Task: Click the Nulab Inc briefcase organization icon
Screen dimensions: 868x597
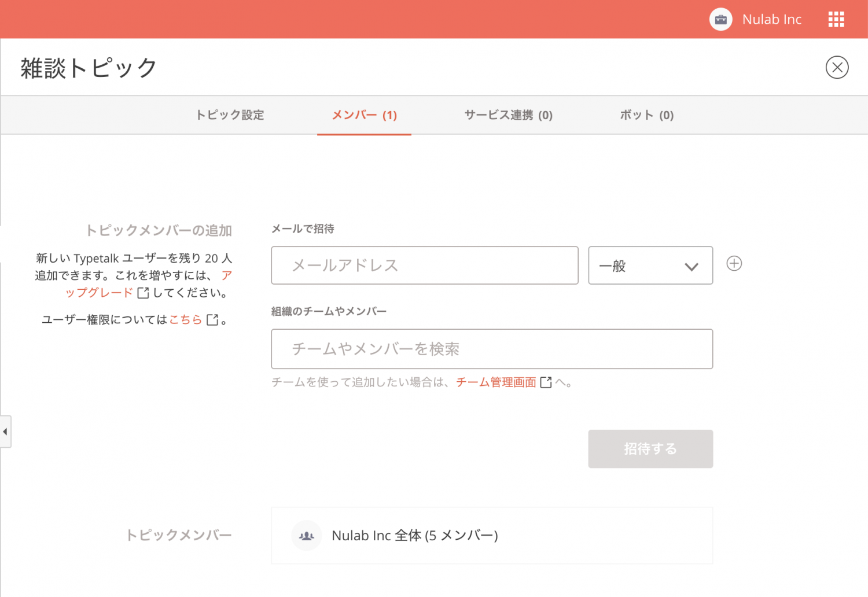Action: tap(720, 19)
